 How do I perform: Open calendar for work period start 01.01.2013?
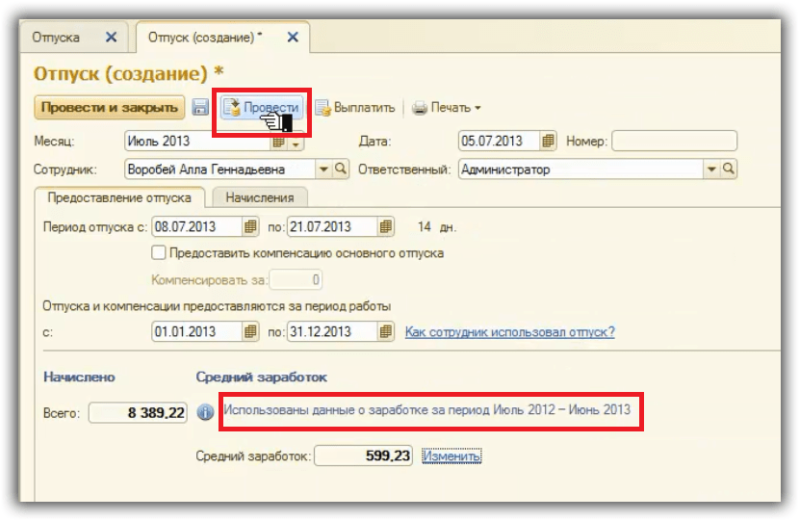pyautogui.click(x=250, y=332)
